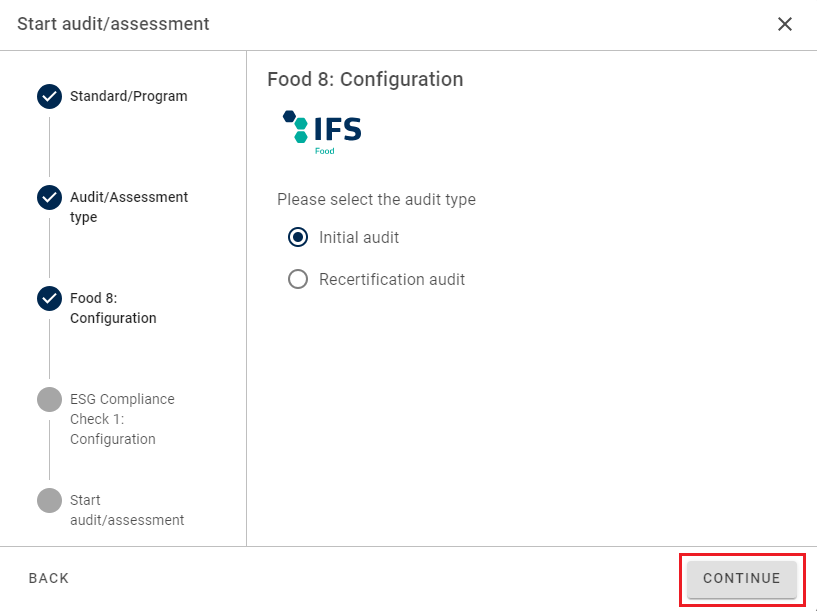Screen dimensions: 817x611
Task: Click the Start audit/assessment step circle icon
Action: pos(49,500)
